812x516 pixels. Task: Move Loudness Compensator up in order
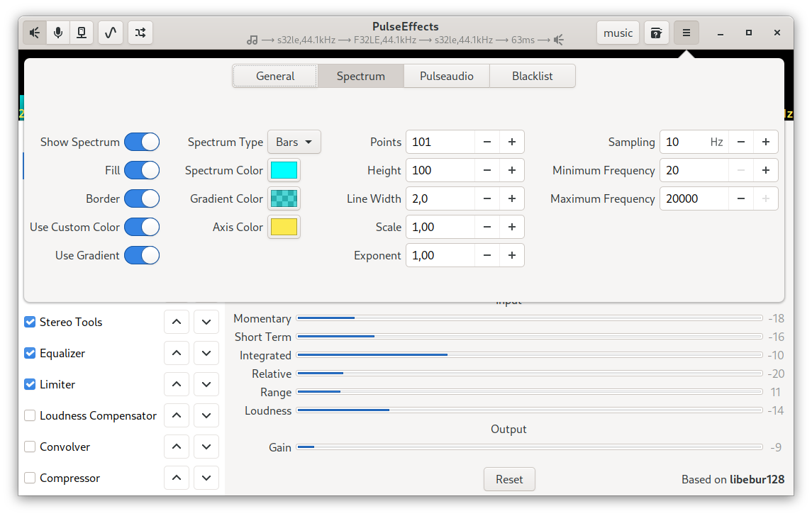pyautogui.click(x=177, y=415)
